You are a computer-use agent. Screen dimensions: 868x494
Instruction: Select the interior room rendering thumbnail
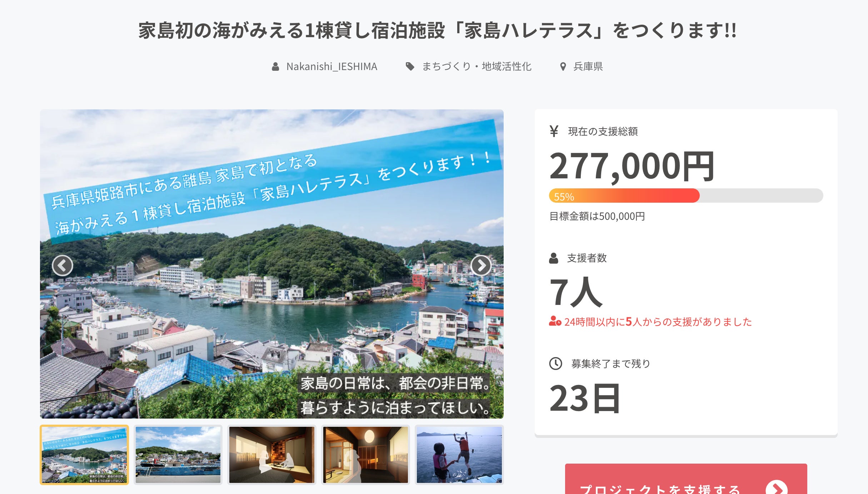tap(272, 455)
